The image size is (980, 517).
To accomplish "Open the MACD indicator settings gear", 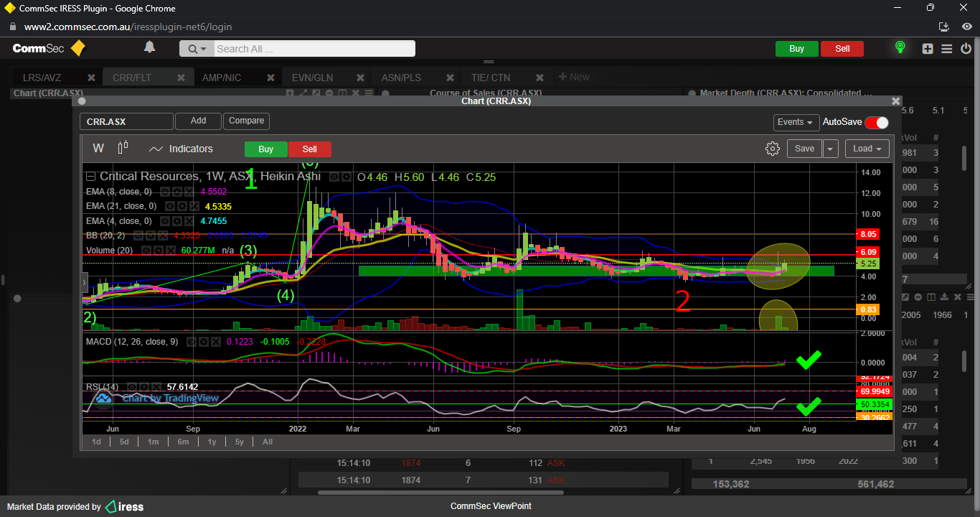I will [x=204, y=341].
